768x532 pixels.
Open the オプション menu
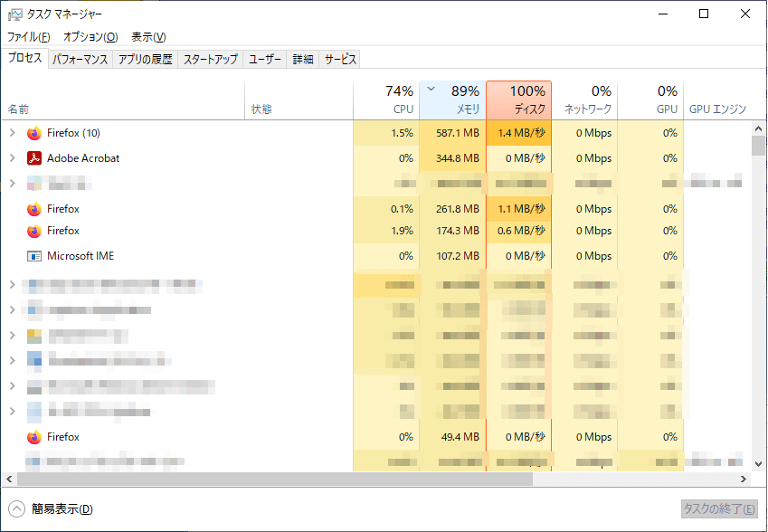(90, 37)
